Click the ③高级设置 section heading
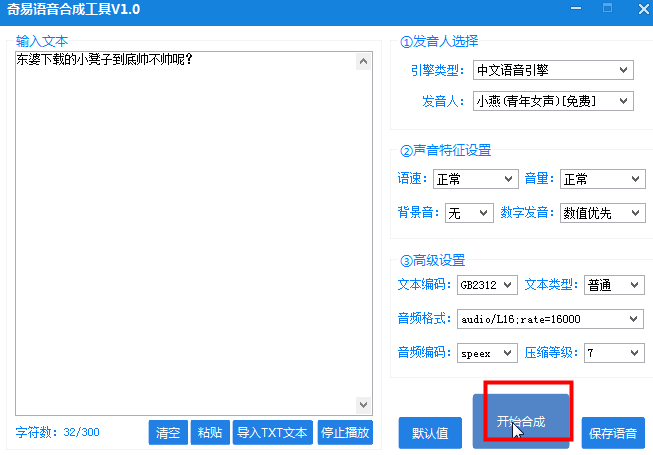 432,260
